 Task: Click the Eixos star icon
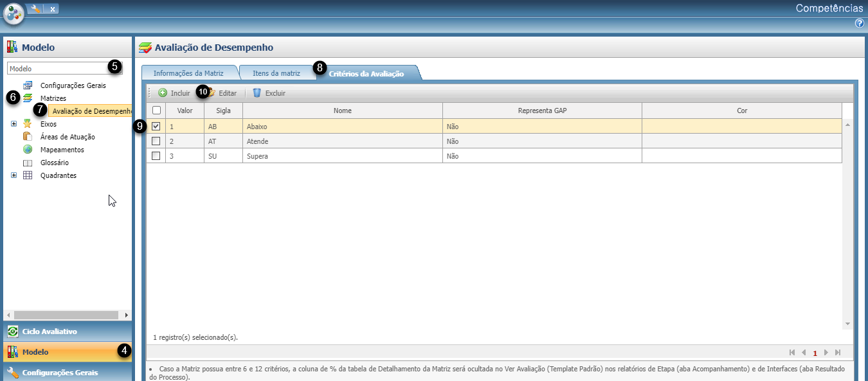[x=28, y=124]
